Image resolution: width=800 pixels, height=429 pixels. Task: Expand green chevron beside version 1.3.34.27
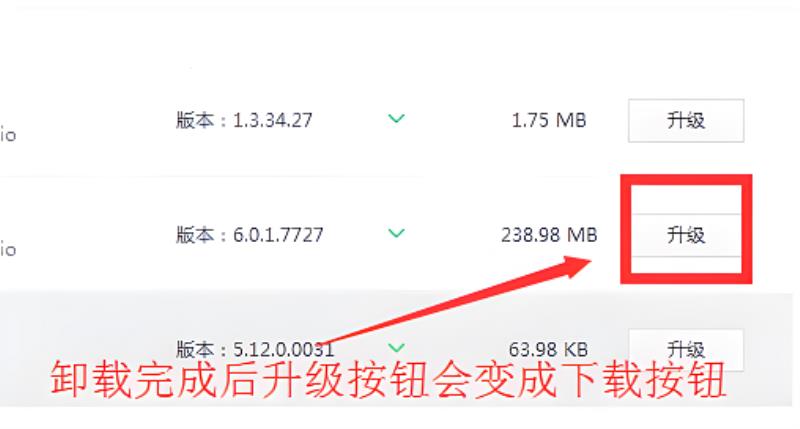pyautogui.click(x=396, y=119)
